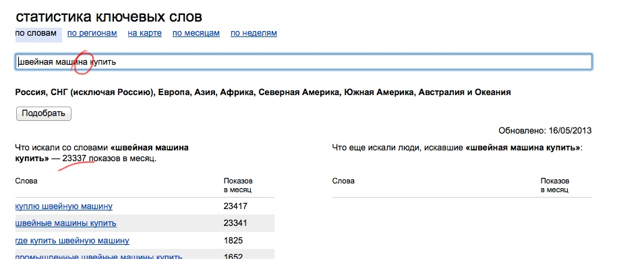644x259 pixels.
Task: Switch to the 'по регионам' tab
Action: coord(92,33)
